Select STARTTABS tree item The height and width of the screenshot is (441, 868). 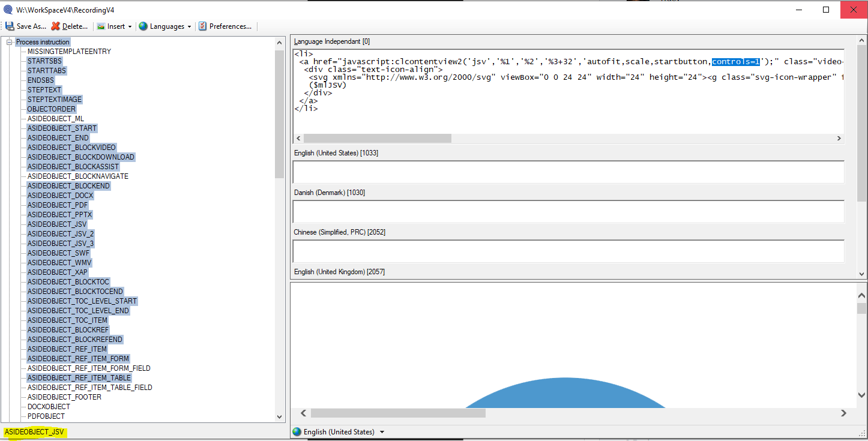(47, 71)
